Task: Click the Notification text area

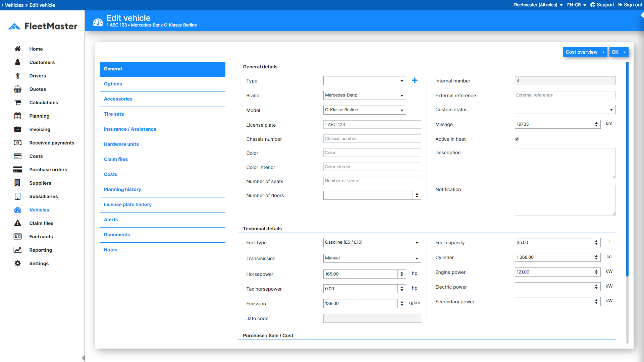Action: 565,200
